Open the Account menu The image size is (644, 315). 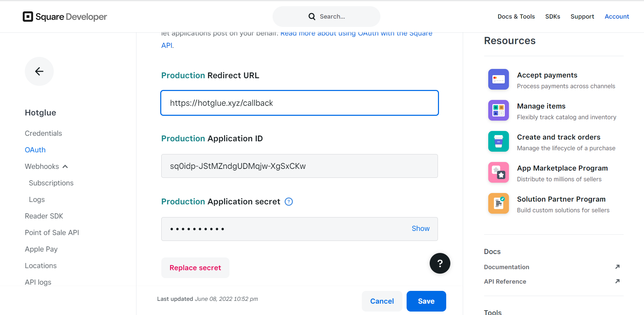point(617,17)
